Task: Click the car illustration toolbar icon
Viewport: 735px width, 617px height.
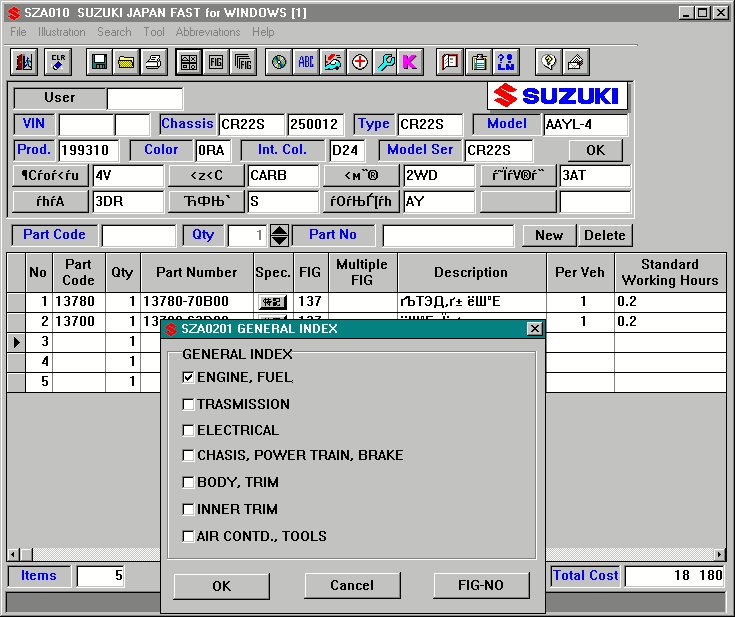Action: click(x=333, y=62)
